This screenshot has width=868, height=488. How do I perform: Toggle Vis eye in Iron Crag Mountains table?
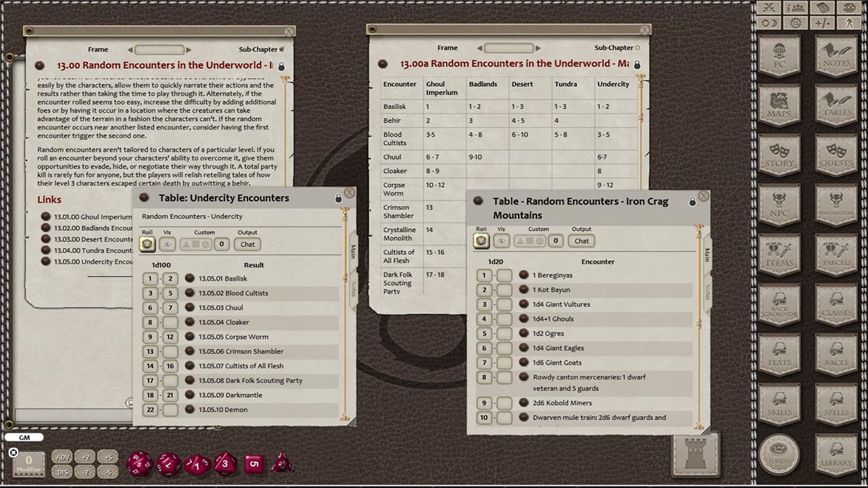(x=501, y=241)
